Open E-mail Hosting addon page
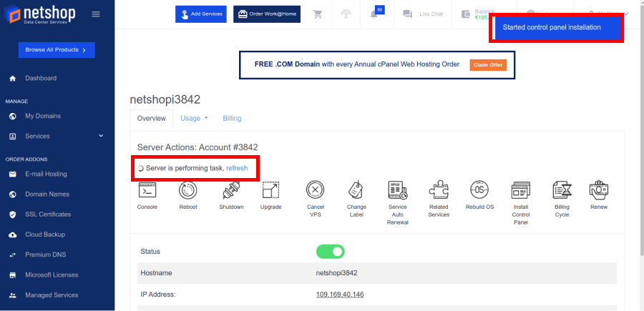Screen dimensions: 644x311 46,174
